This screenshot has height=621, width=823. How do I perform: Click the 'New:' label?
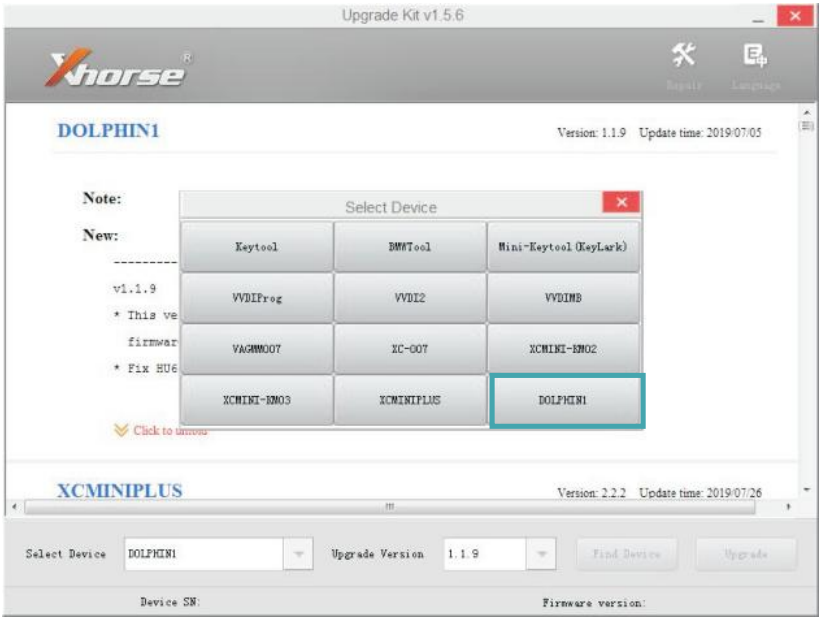pos(100,235)
